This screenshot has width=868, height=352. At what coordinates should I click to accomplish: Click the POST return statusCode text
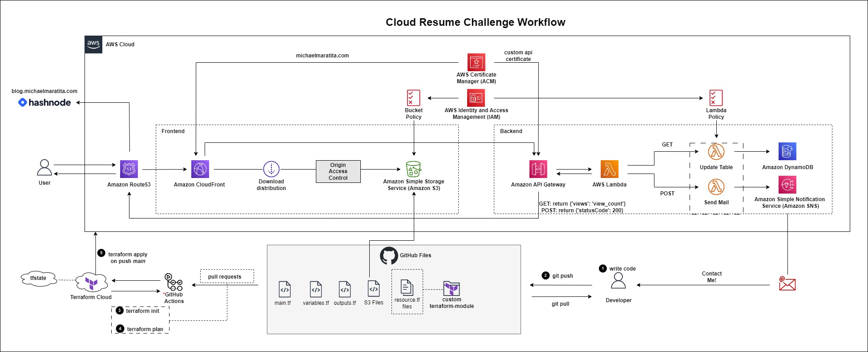[x=582, y=210]
